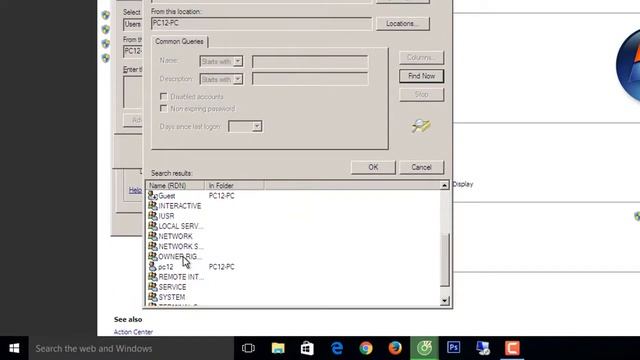Click the search results scrollbar thumb
The image size is (640, 360).
coord(444,260)
